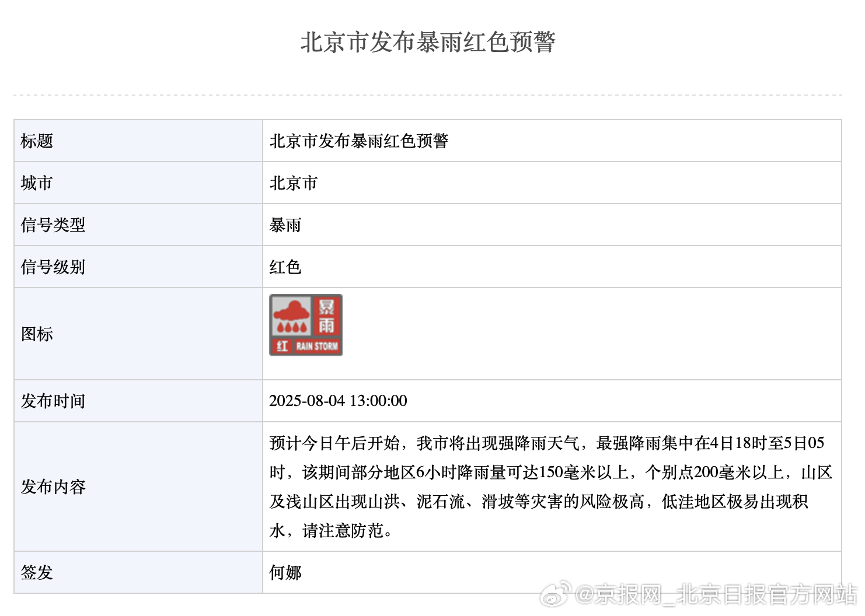Click the red rainstorm warning icon
865x616 pixels.
point(306,325)
